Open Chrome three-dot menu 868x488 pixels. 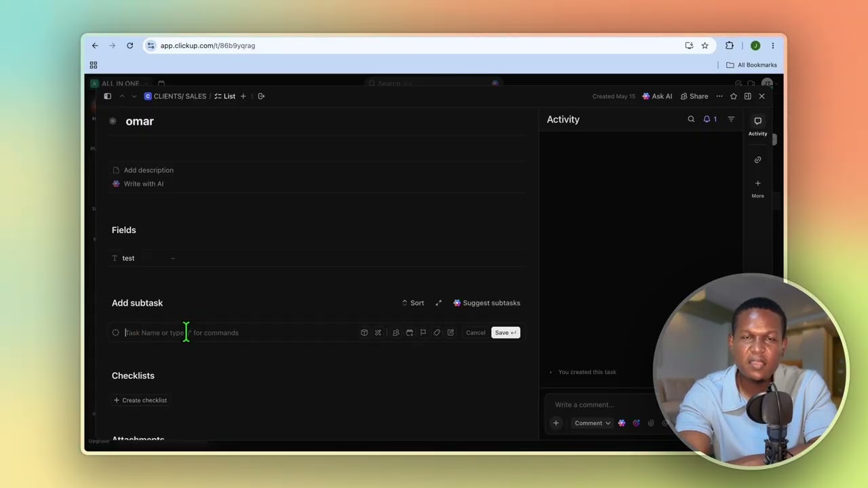coord(772,45)
